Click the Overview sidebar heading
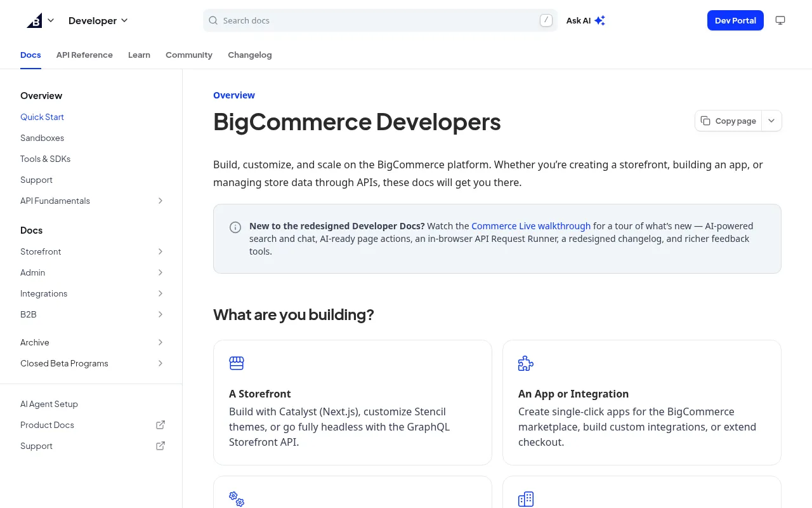The width and height of the screenshot is (812, 508). (x=41, y=96)
